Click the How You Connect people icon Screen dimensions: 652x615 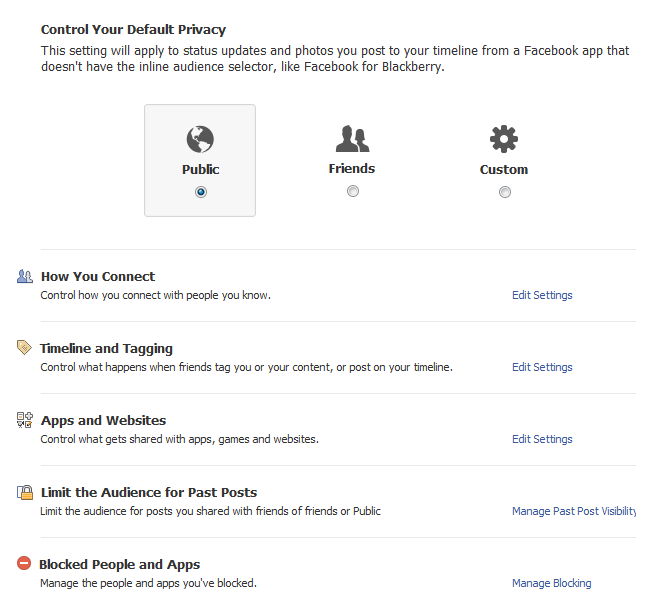[25, 276]
